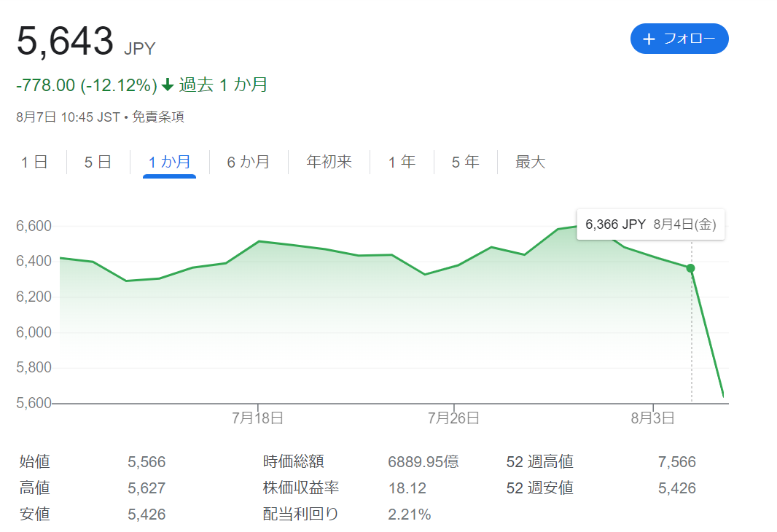Click the 8月3日 date marker
Image resolution: width=777 pixels, height=532 pixels.
point(652,418)
